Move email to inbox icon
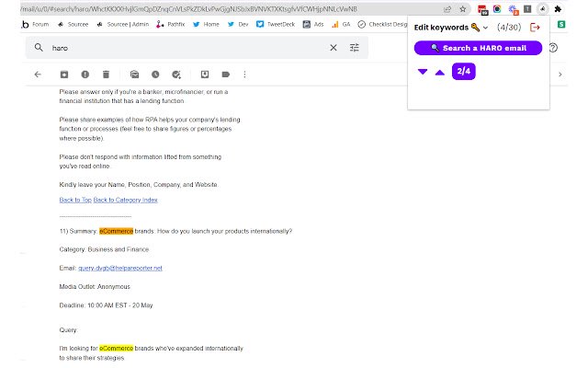The image size is (588, 368). coord(205,75)
